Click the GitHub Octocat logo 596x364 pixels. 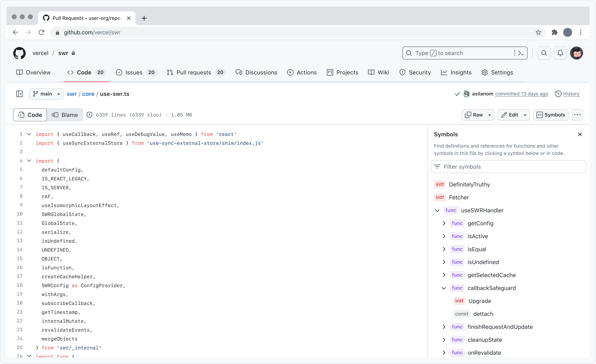[x=19, y=53]
